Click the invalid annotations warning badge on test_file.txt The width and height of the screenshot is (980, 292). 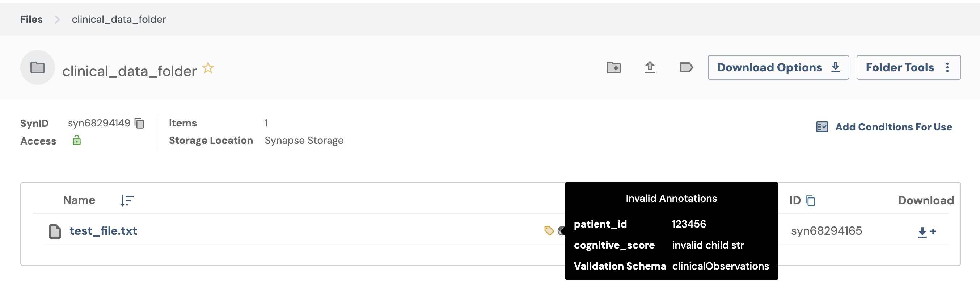click(561, 231)
